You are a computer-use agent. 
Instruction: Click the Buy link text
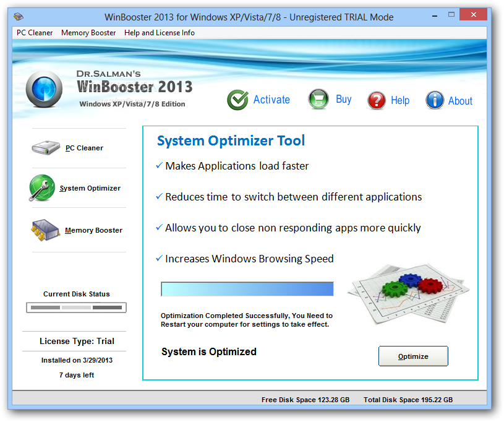(344, 99)
